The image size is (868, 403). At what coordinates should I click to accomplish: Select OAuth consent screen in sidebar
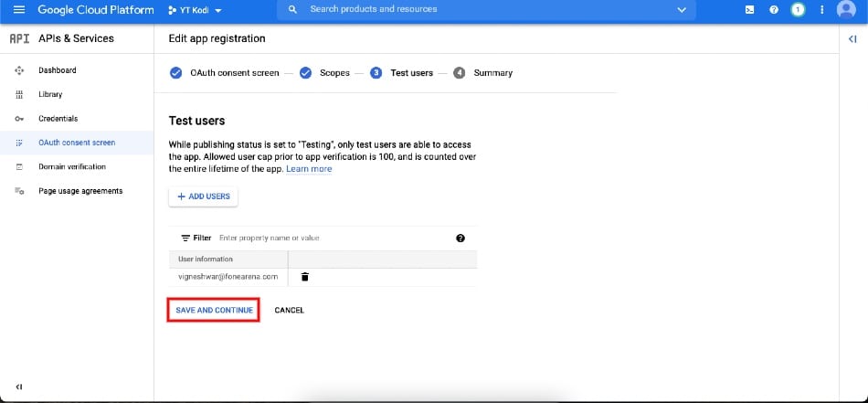tap(77, 143)
